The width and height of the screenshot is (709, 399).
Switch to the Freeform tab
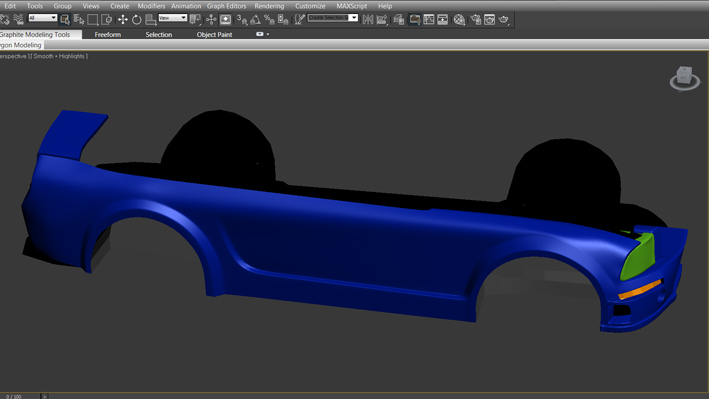click(108, 34)
